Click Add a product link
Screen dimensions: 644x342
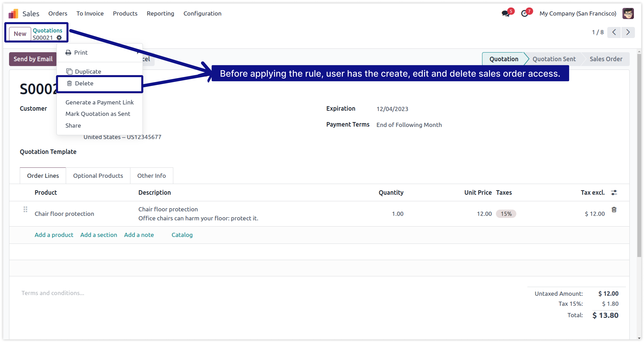click(54, 235)
